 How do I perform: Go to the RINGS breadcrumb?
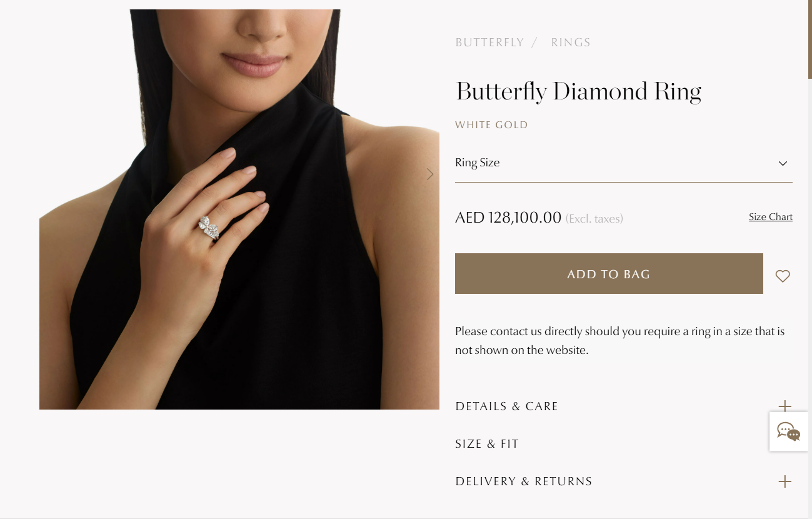click(571, 43)
